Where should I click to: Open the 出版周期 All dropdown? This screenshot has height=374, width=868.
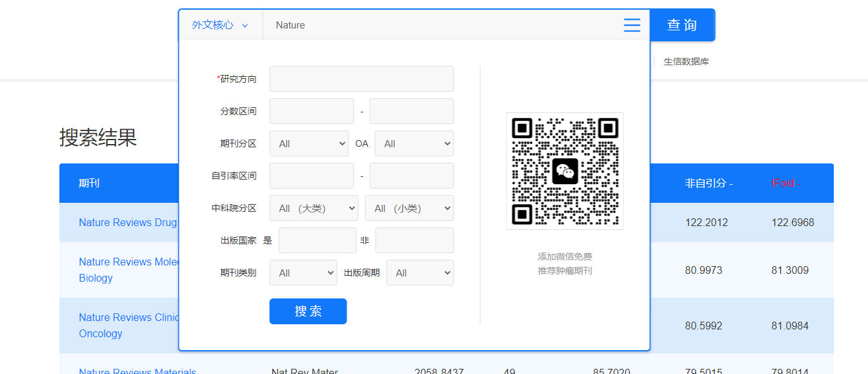tap(420, 273)
